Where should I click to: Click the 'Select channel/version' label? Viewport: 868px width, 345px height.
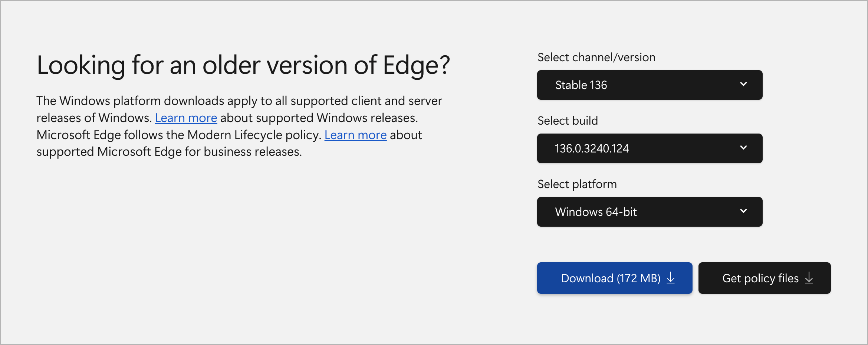click(x=596, y=57)
